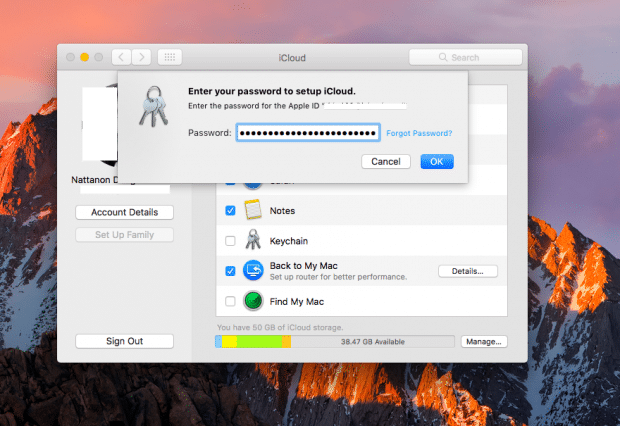This screenshot has width=620, height=426.
Task: Cancel the iCloud password dialog
Action: coord(386,161)
